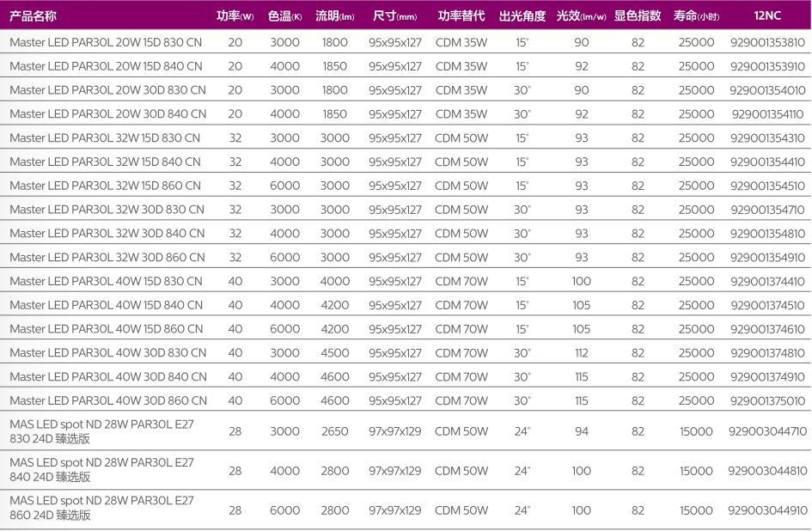The image size is (812, 531).
Task: Click the 产品名称 column header
Action: [34, 16]
